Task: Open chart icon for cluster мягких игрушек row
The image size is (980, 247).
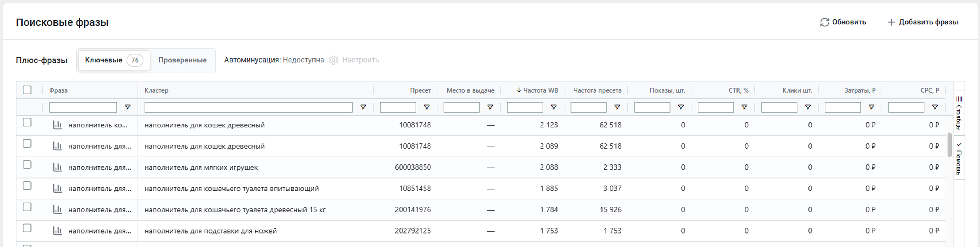Action: tap(57, 167)
